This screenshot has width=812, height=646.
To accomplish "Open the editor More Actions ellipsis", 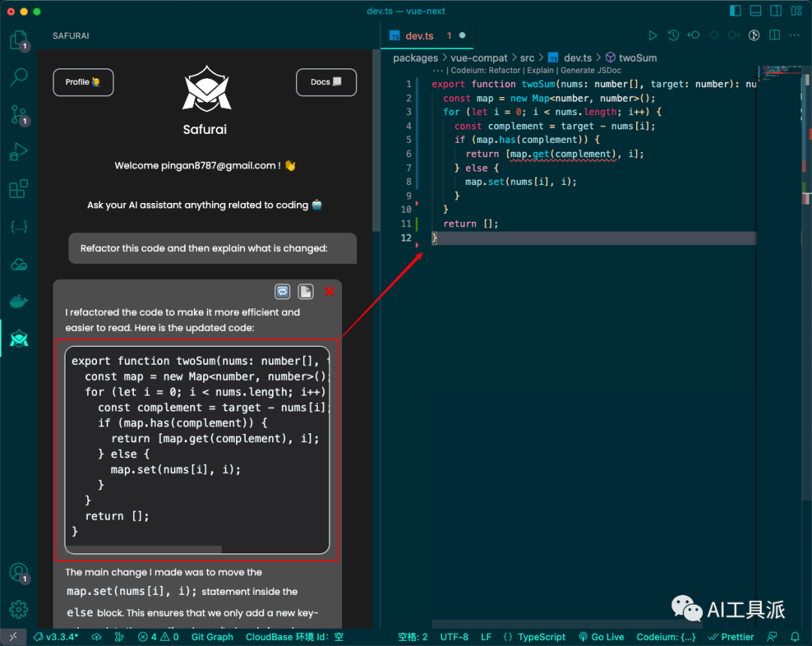I will 795,35.
